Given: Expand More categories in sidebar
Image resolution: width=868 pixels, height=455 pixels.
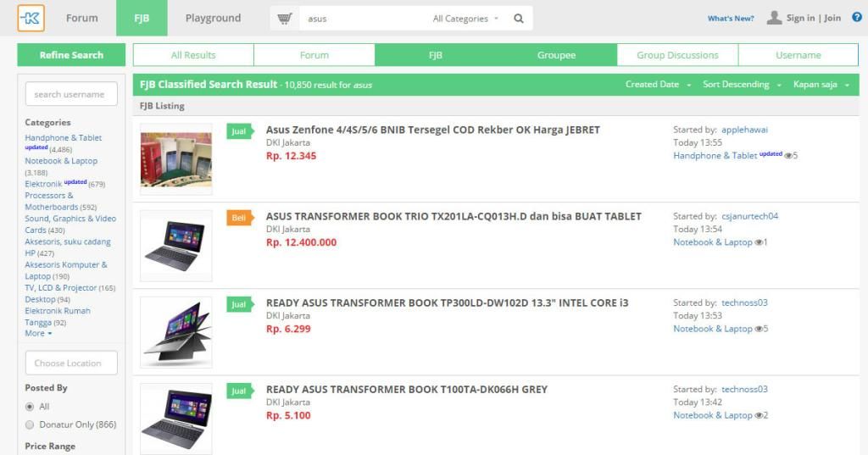Looking at the screenshot, I should tap(38, 333).
